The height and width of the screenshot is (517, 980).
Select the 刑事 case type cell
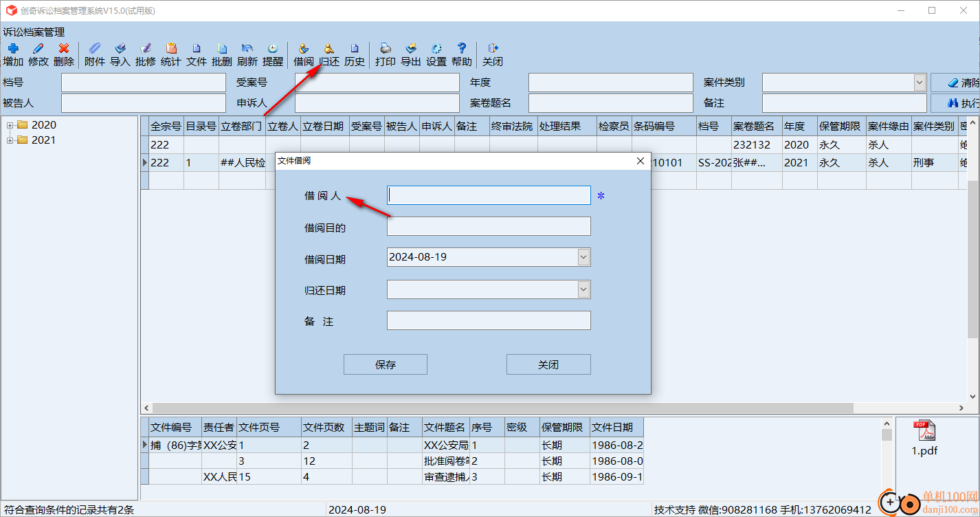pos(935,163)
